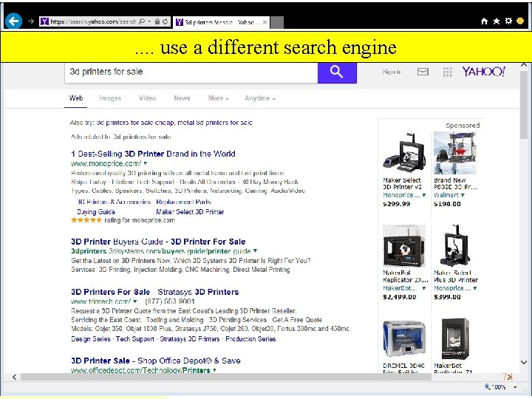The height and width of the screenshot is (399, 532).
Task: Click the address bar search magnifier icon
Action: [142, 21]
